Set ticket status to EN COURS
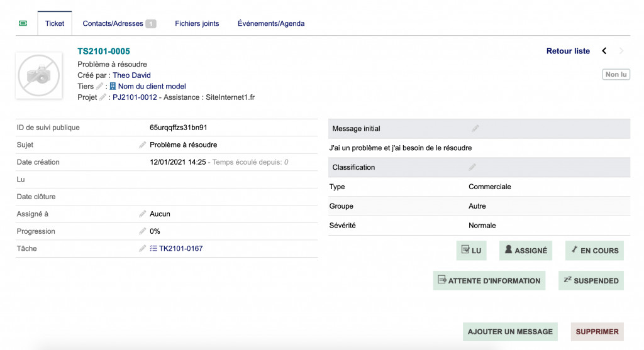Viewport: 644px width, 350px height. coord(594,250)
